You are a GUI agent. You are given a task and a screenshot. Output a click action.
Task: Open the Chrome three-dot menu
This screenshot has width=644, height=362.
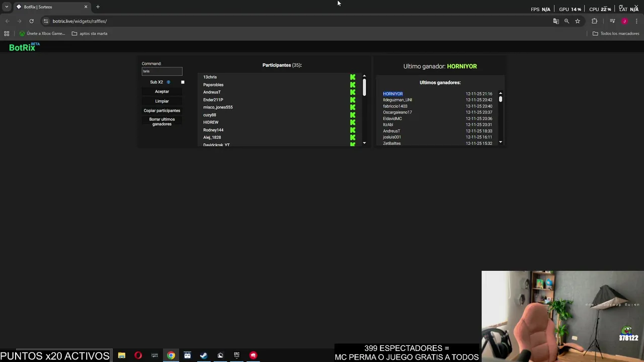[635, 21]
